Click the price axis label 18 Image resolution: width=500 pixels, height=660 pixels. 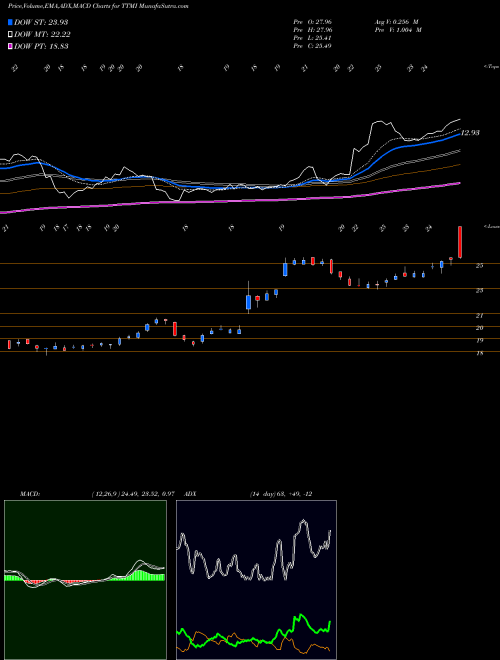pyautogui.click(x=479, y=353)
